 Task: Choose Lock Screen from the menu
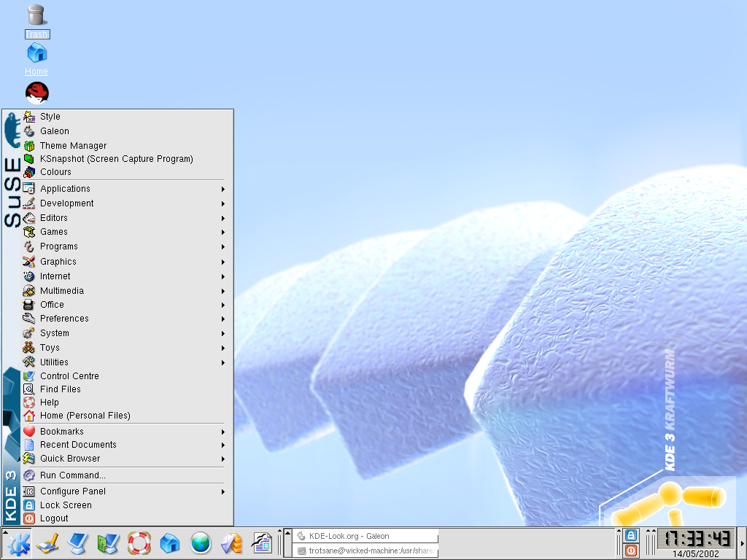[x=124, y=505]
